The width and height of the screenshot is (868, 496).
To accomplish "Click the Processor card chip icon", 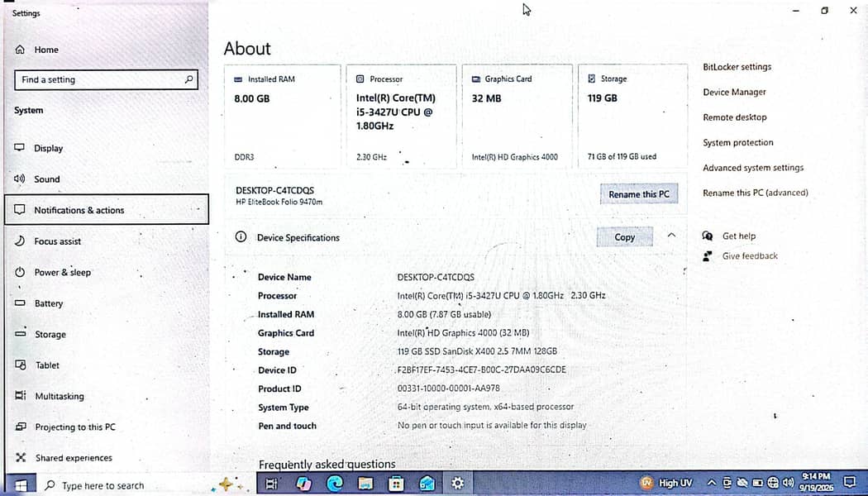I will (360, 79).
